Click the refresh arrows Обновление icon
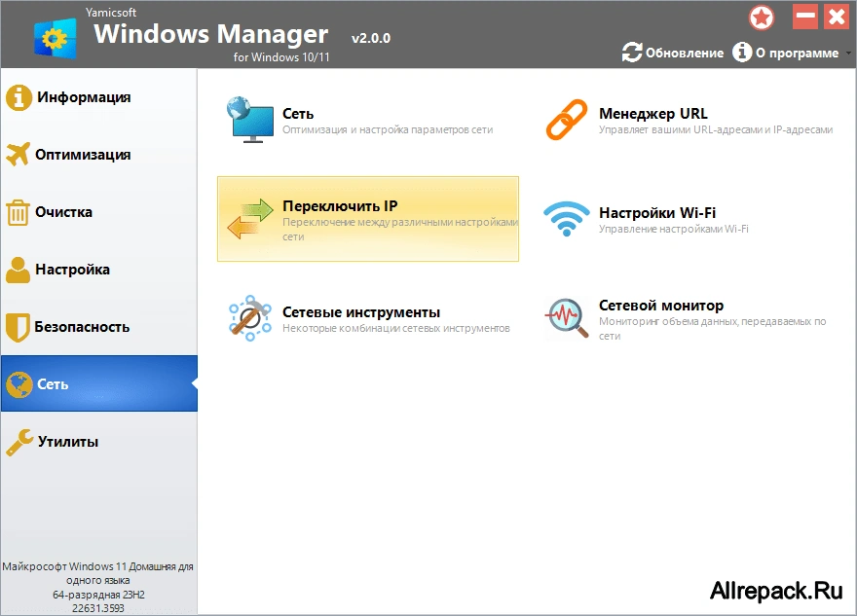 tap(632, 53)
